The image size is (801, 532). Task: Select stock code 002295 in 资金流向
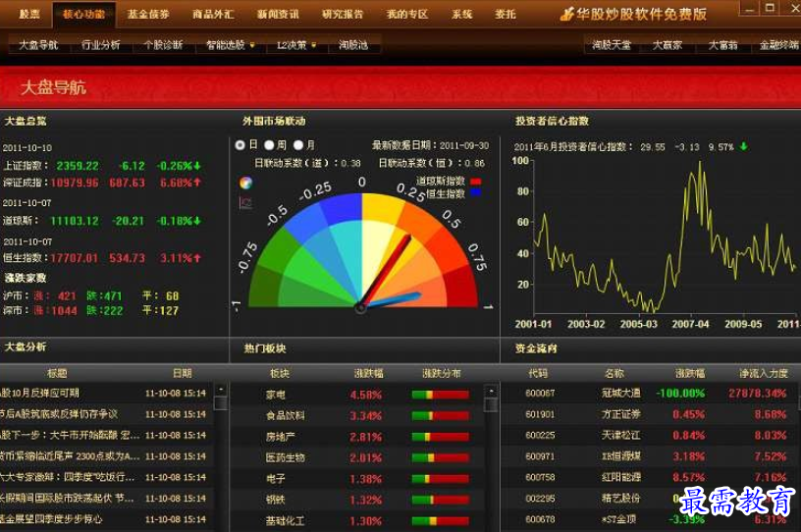[540, 498]
